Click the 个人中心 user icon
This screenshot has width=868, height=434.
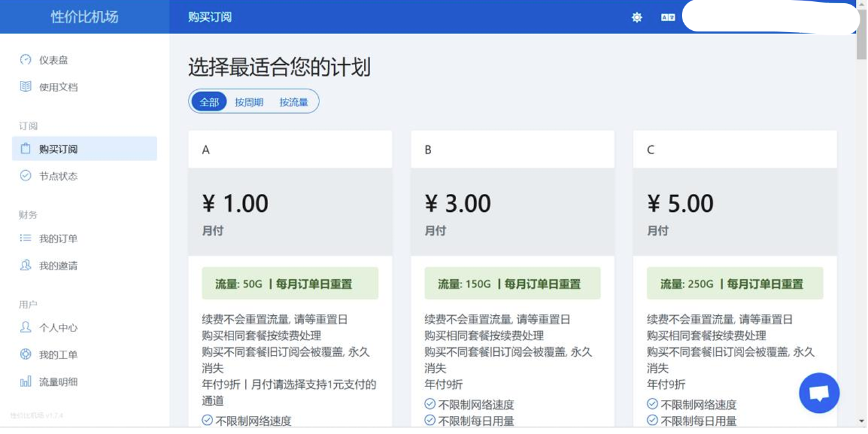click(x=26, y=327)
